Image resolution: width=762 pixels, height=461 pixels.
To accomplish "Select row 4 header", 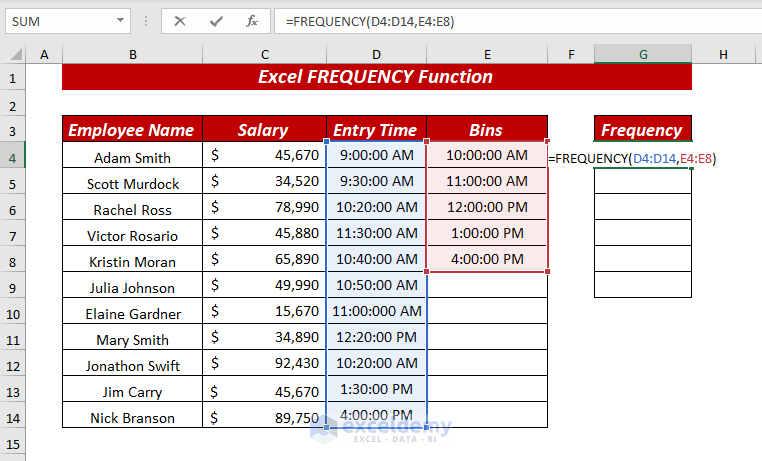I will click(13, 157).
